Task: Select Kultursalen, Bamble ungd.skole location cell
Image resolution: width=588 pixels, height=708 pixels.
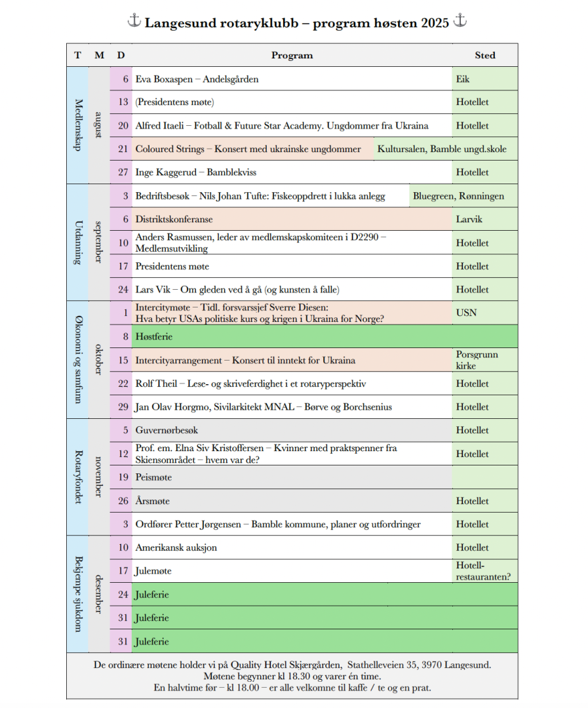Action: click(442, 149)
